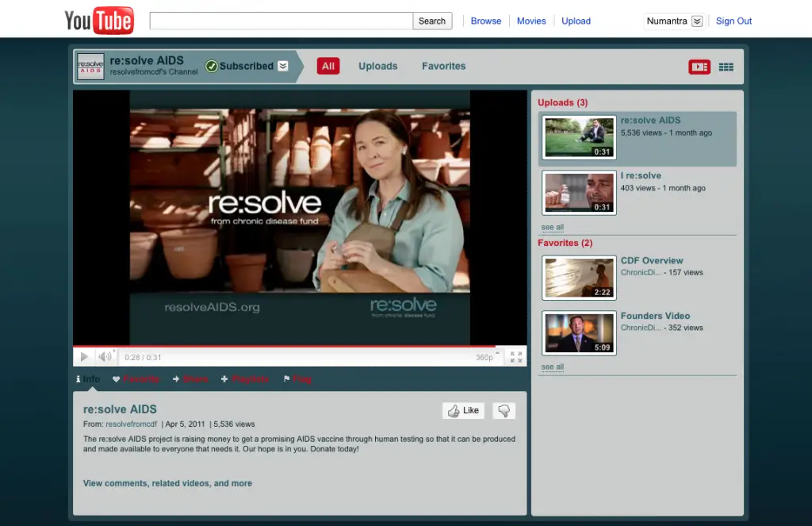Select the Favorites tab in channel bar
The height and width of the screenshot is (526, 812).
443,66
